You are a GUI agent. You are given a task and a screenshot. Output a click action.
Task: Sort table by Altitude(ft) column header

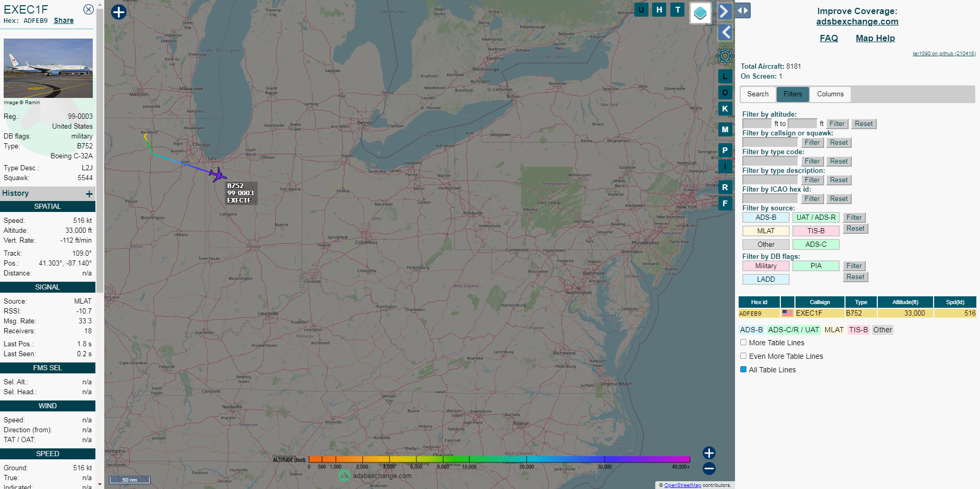coord(905,302)
